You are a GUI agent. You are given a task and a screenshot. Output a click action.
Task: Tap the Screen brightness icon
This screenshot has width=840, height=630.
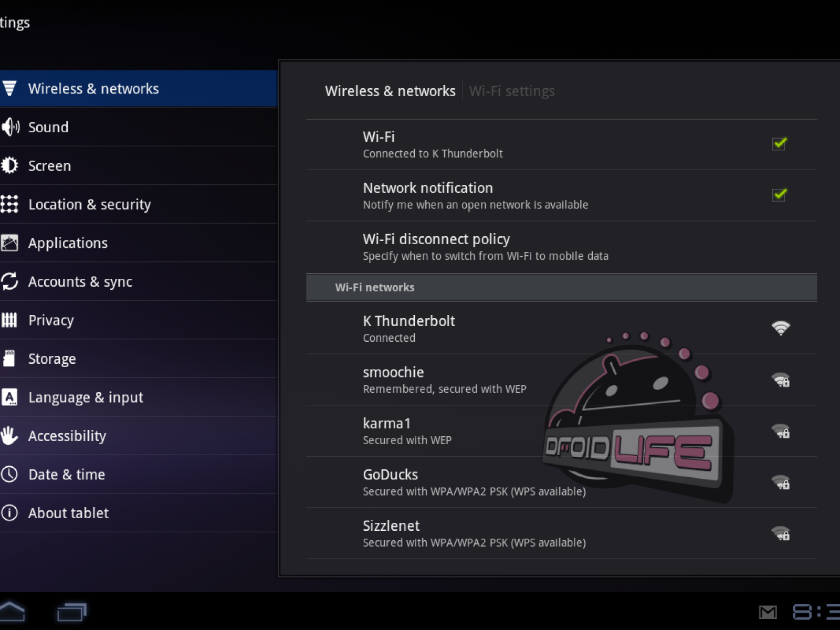[9, 166]
